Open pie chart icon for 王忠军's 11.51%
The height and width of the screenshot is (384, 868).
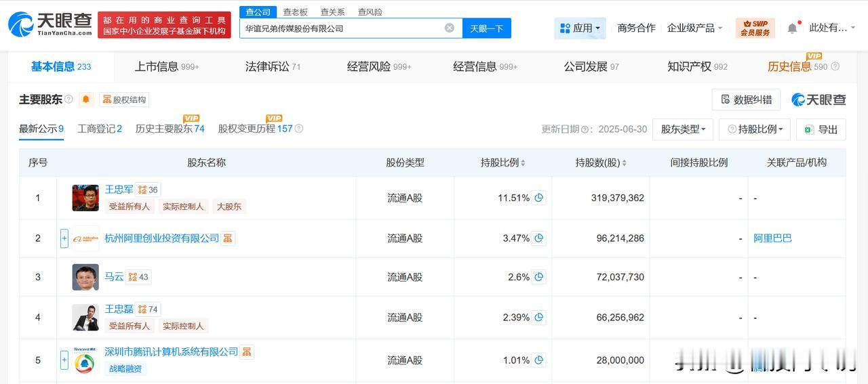tap(539, 198)
